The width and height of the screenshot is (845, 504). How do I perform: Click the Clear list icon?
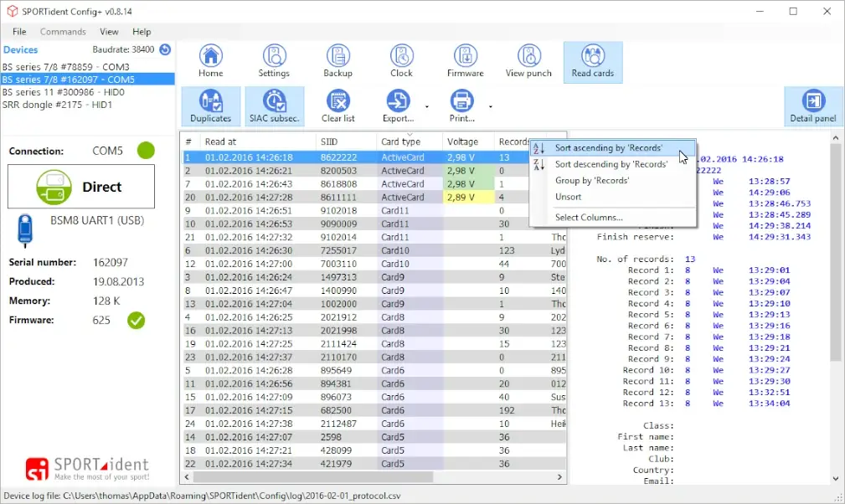(x=337, y=106)
